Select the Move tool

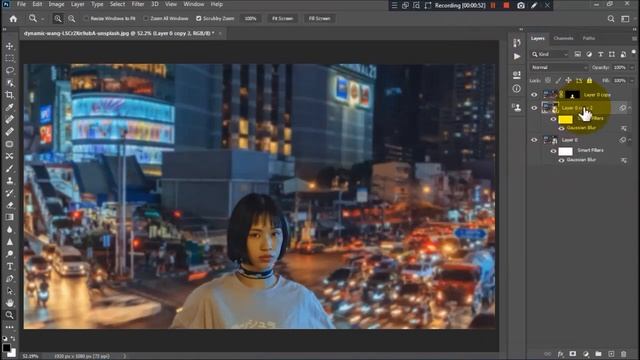[9, 46]
